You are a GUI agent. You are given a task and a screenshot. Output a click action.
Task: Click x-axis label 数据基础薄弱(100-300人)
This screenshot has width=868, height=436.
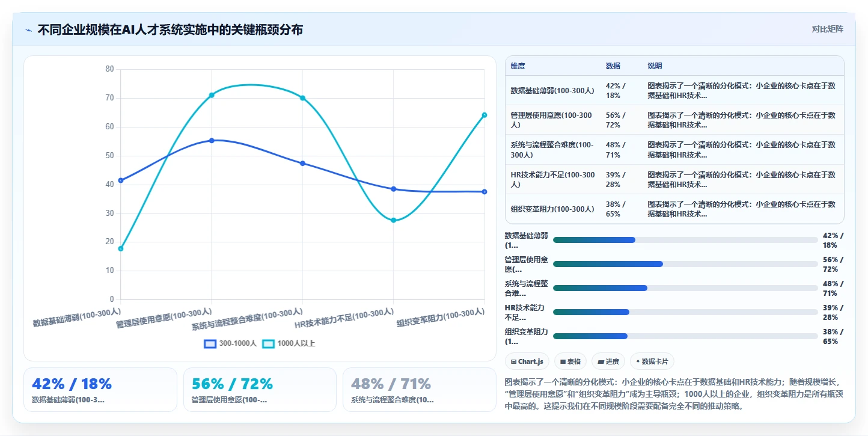point(77,318)
